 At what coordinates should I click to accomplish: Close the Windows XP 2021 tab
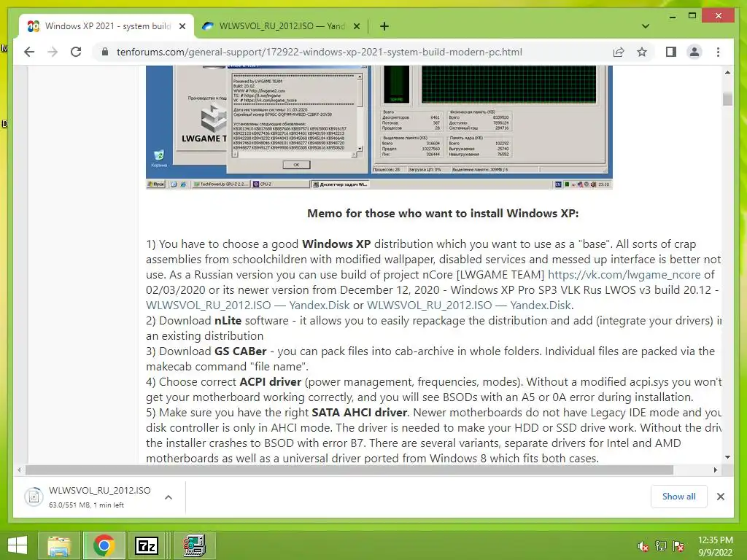pyautogui.click(x=182, y=26)
